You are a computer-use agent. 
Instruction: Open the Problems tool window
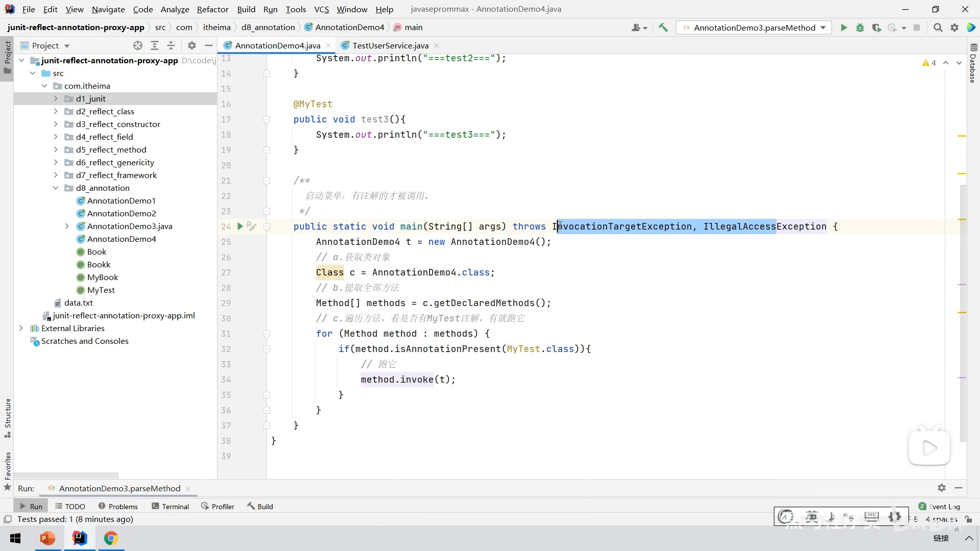click(x=118, y=506)
